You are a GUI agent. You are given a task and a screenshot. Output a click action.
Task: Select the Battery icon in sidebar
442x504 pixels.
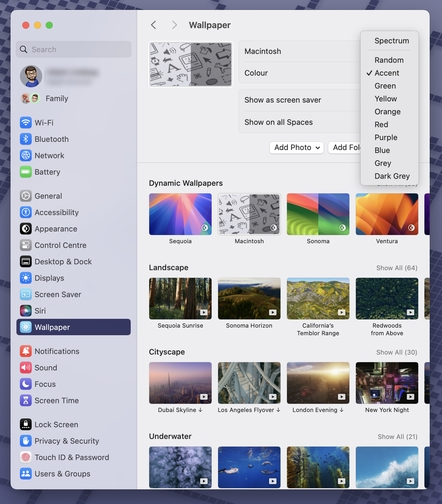pyautogui.click(x=26, y=172)
